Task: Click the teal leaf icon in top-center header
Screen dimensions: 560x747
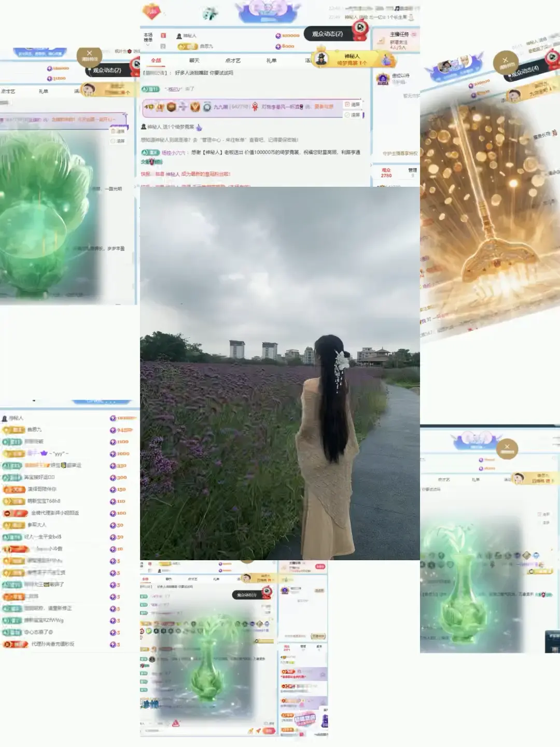Action: tap(209, 13)
